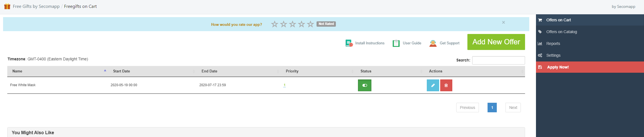Click the priority value 1 link
Screen dimensions: 644x137
pyautogui.click(x=284, y=85)
